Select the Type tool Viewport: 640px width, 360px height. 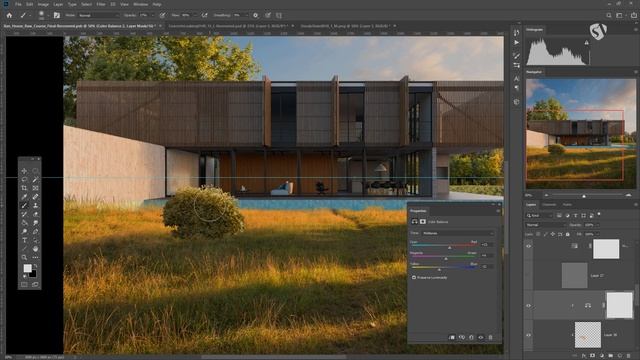[24, 240]
